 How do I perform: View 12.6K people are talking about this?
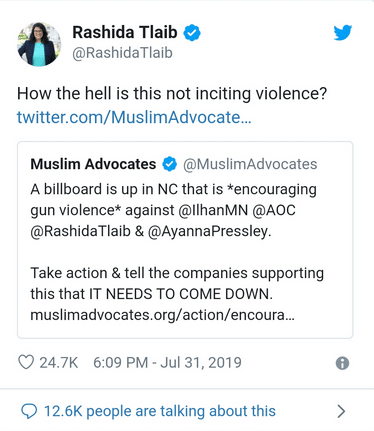click(160, 411)
